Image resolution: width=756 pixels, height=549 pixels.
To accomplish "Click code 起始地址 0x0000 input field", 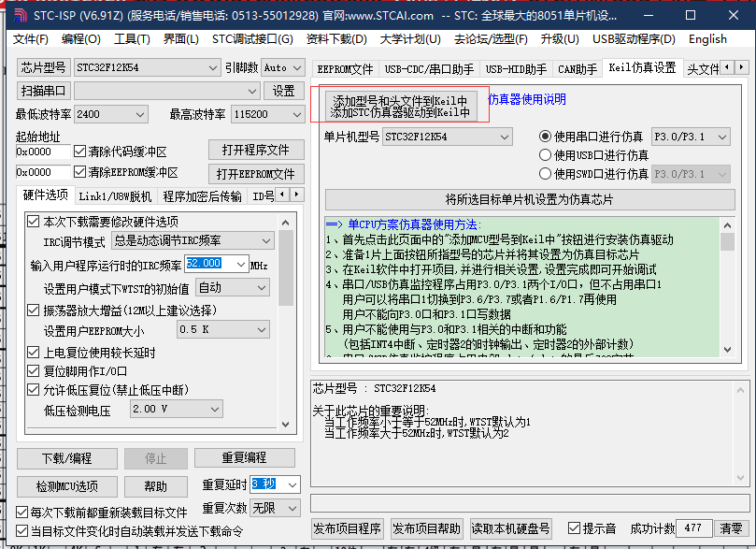I will tap(43, 152).
